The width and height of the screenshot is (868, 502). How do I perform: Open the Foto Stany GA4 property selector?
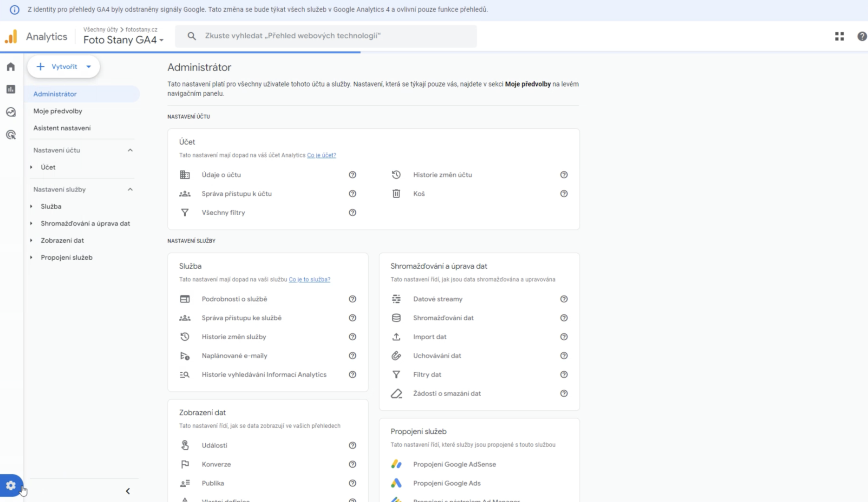coord(124,40)
